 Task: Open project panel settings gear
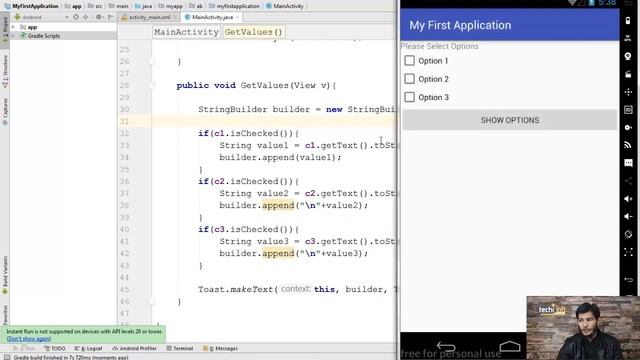[x=99, y=17]
